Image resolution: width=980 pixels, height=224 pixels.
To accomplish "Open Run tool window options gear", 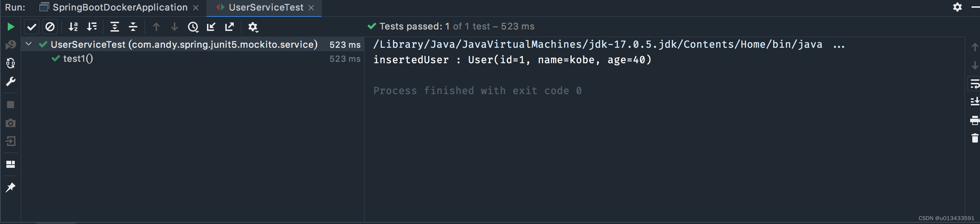I will (x=957, y=7).
